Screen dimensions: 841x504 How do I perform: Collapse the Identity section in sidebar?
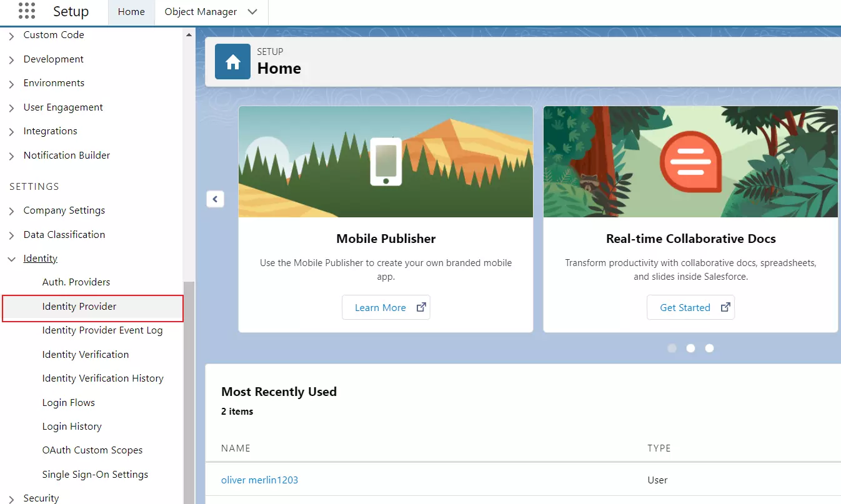[x=11, y=258]
